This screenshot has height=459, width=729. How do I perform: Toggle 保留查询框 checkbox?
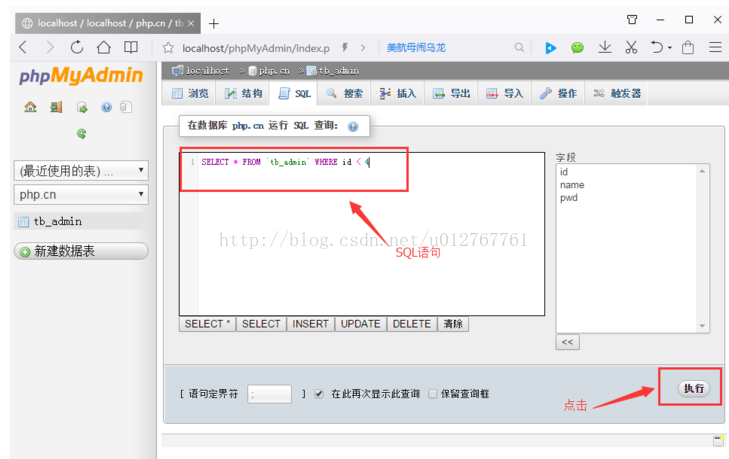432,394
